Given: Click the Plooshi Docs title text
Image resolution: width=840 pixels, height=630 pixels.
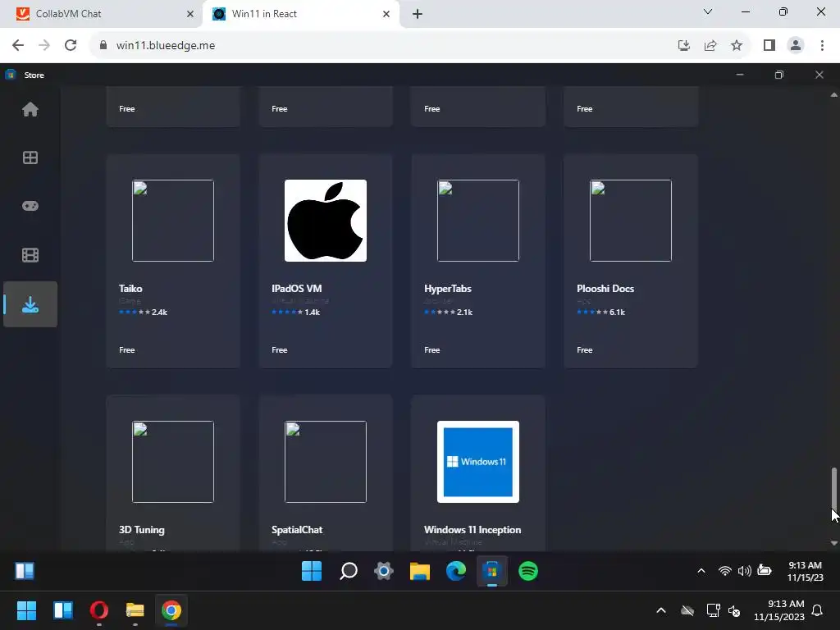Looking at the screenshot, I should (605, 288).
